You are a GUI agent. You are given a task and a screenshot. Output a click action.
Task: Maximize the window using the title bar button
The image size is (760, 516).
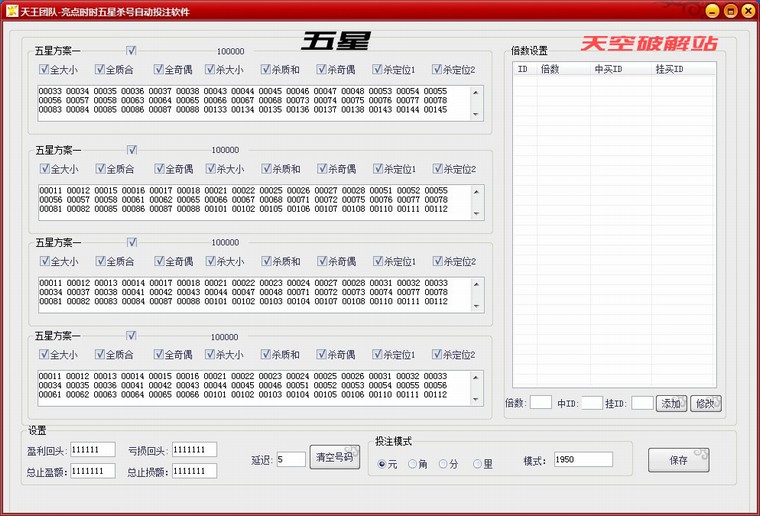click(729, 10)
